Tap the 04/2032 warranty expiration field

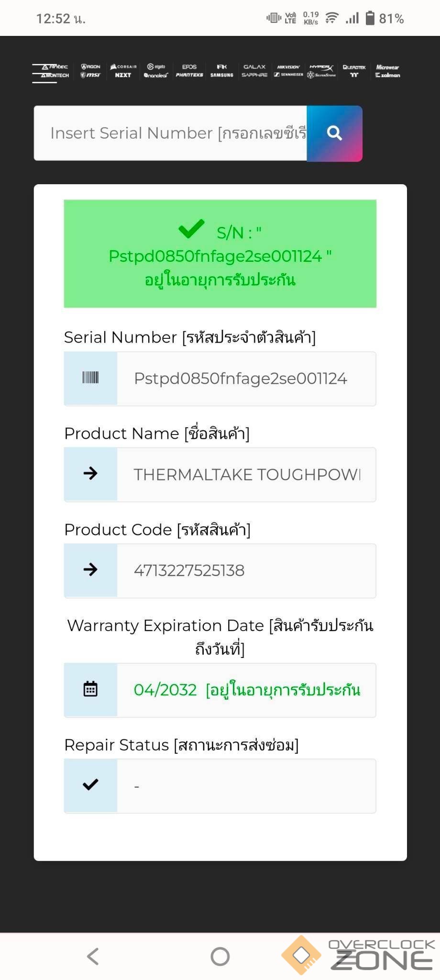tap(246, 690)
